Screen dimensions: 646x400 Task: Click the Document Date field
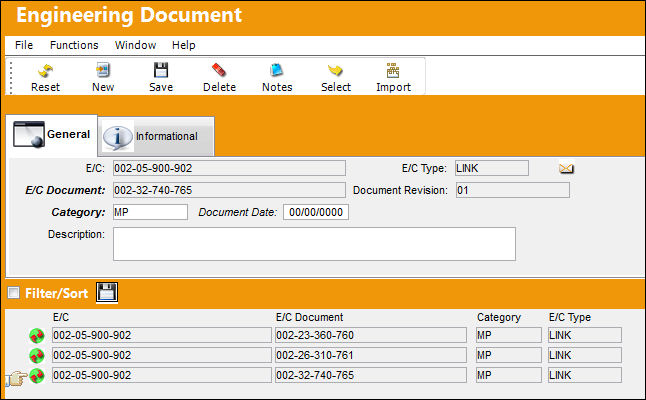316,212
